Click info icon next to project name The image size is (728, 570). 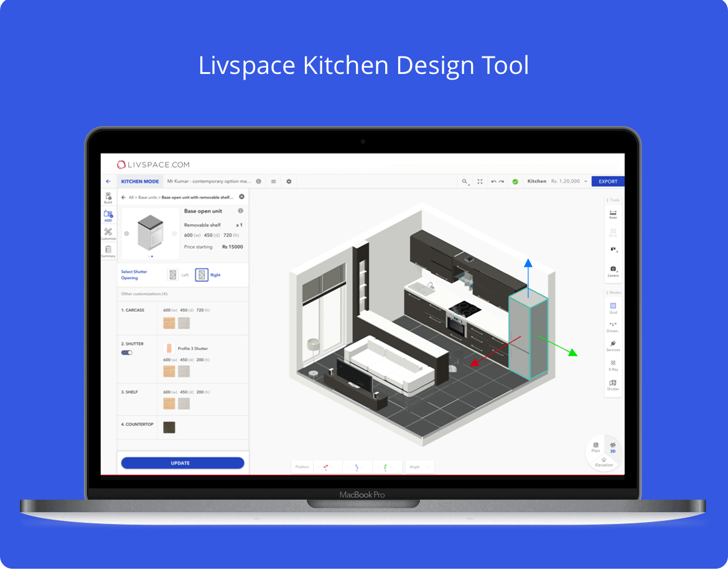click(259, 182)
